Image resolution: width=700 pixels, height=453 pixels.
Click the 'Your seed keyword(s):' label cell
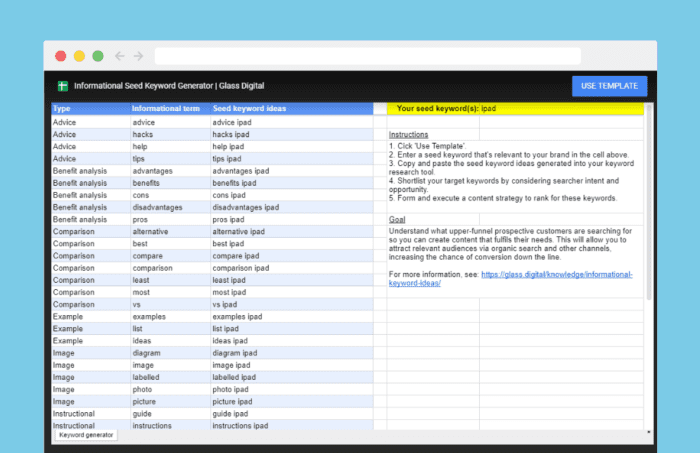coord(433,108)
